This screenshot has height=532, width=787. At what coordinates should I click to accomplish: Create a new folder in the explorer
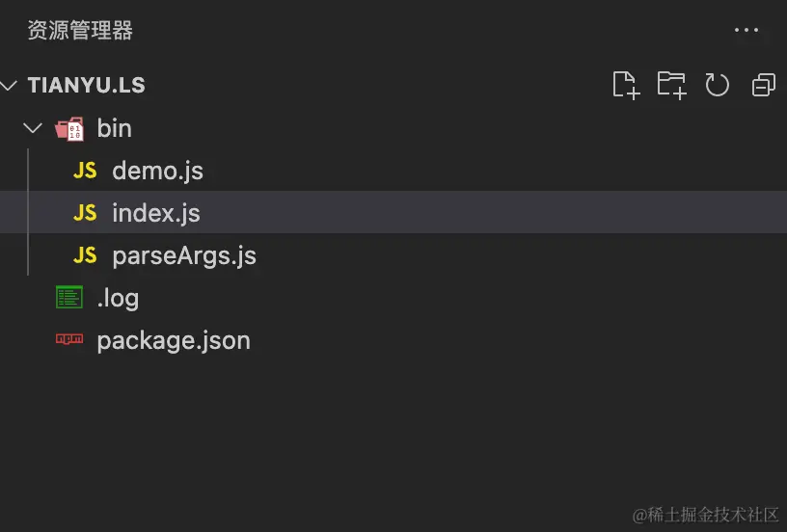671,85
